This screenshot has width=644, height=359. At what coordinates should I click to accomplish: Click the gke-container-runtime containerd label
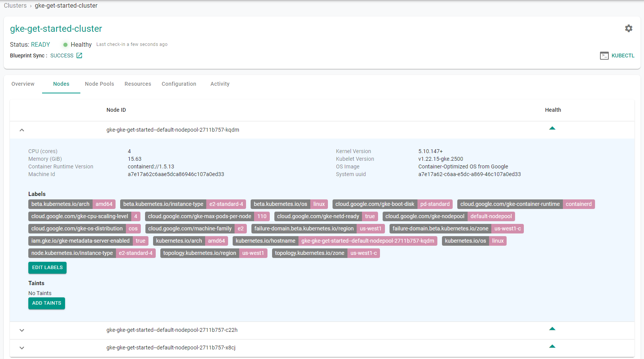tap(526, 204)
